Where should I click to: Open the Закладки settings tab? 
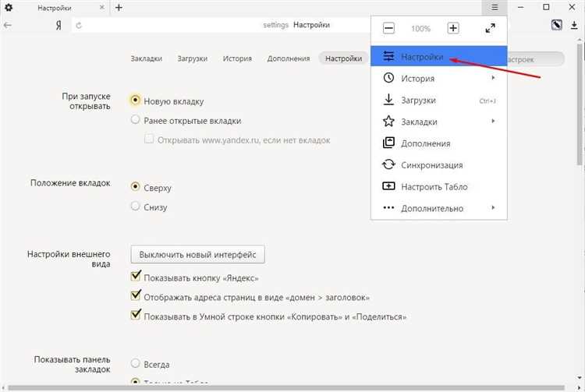(x=147, y=58)
